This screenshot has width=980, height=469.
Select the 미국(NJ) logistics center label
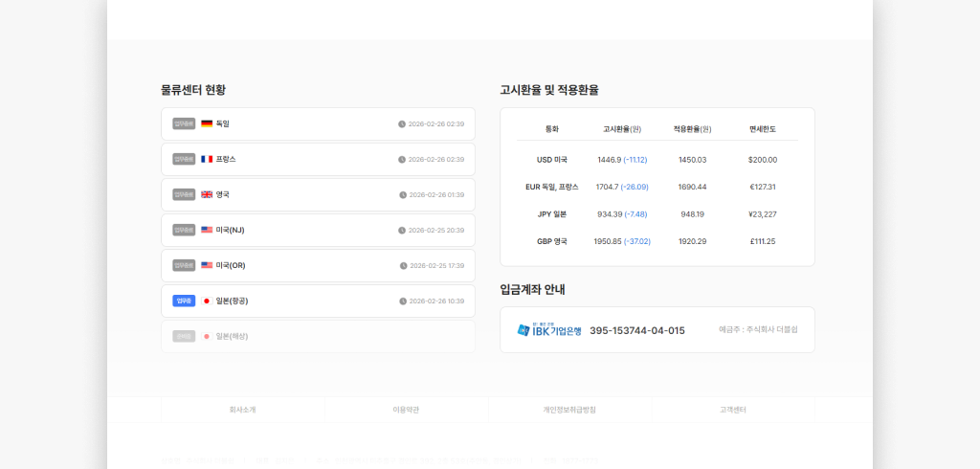point(230,230)
